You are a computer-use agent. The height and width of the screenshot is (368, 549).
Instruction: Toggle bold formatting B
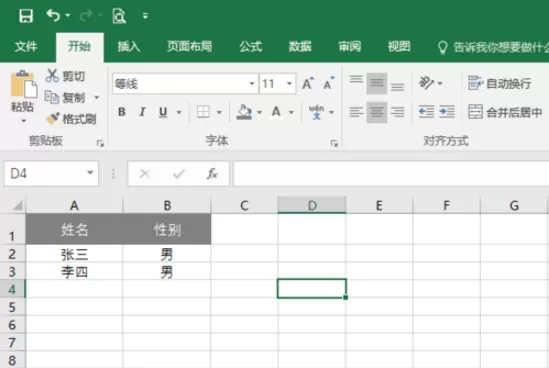pos(122,112)
